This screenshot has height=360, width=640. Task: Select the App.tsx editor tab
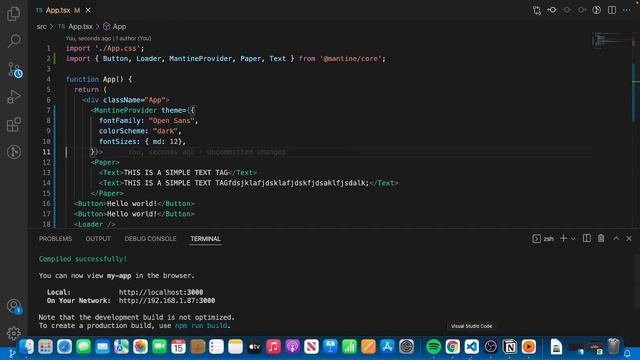click(63, 10)
